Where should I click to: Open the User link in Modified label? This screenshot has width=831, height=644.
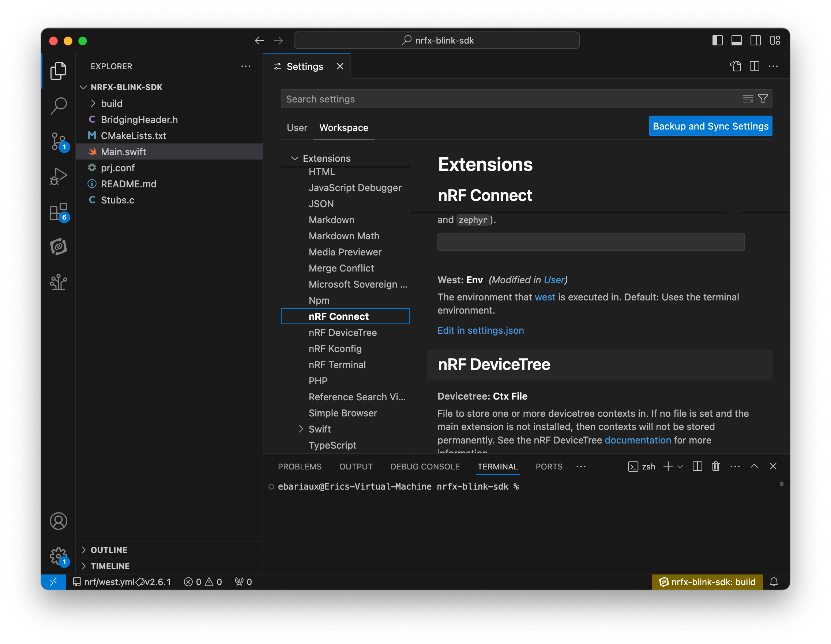(554, 280)
